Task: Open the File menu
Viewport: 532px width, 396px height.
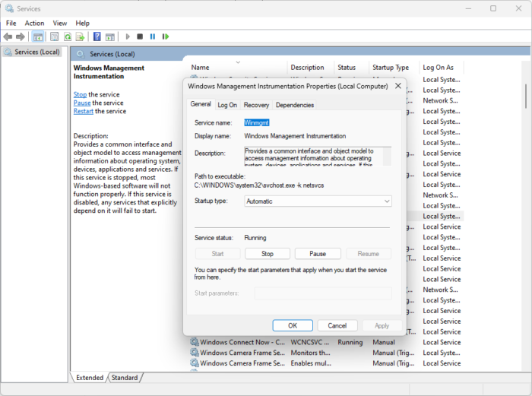Action: (x=11, y=23)
